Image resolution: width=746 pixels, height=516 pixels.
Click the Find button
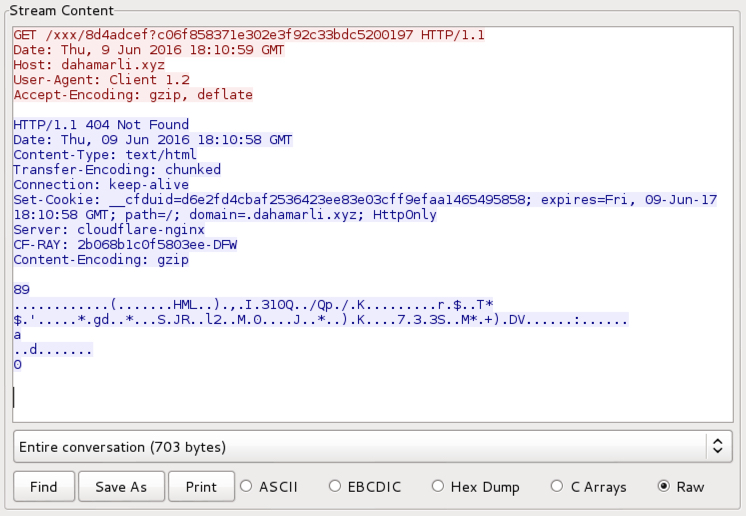point(43,487)
